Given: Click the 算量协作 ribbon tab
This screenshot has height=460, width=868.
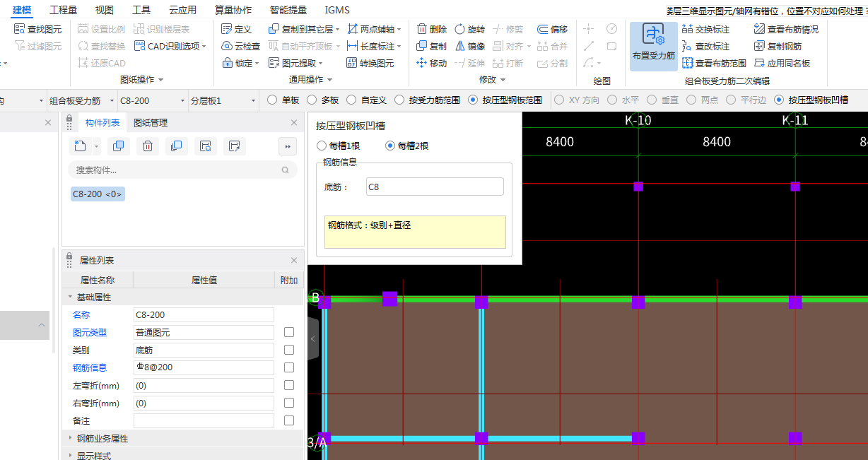Looking at the screenshot, I should [x=233, y=10].
